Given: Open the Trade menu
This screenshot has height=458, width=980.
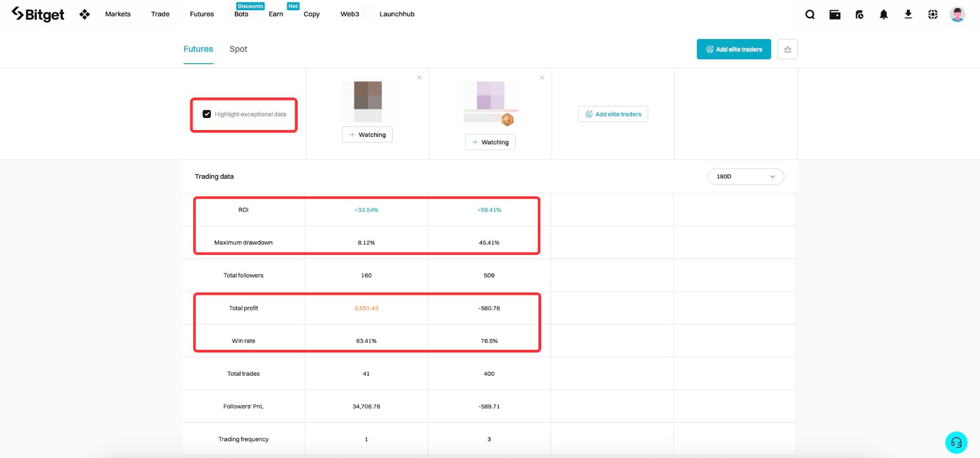Looking at the screenshot, I should point(160,14).
